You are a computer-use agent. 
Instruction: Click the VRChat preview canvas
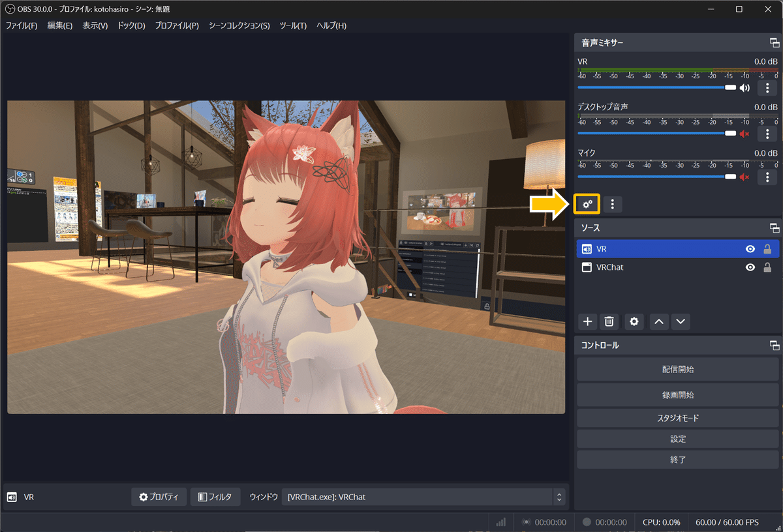286,257
